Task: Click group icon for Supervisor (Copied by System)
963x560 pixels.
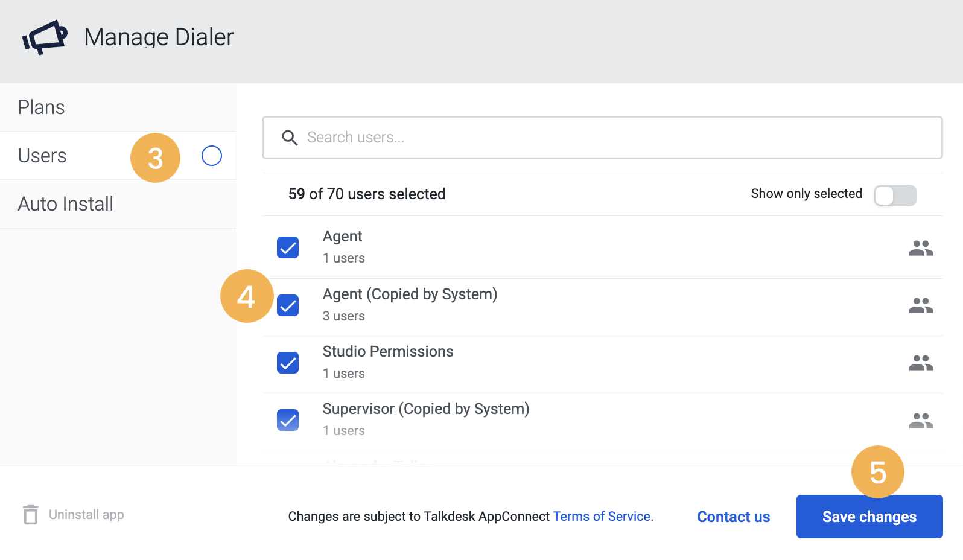Action: pos(921,420)
